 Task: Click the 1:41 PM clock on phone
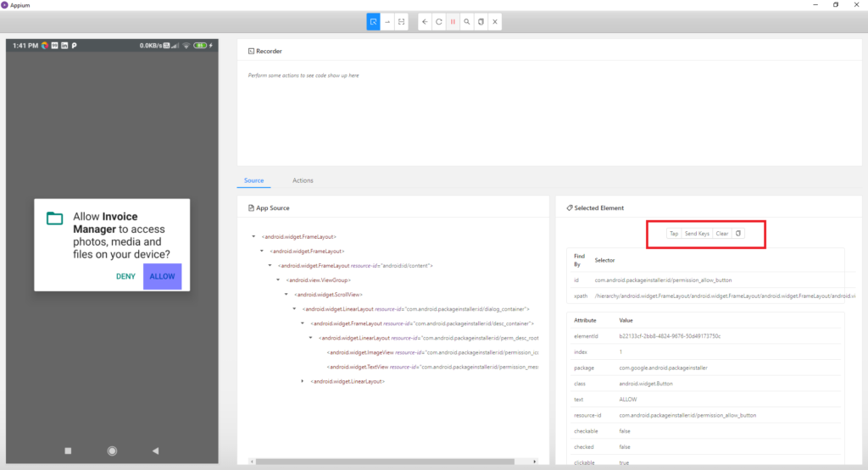[25, 46]
